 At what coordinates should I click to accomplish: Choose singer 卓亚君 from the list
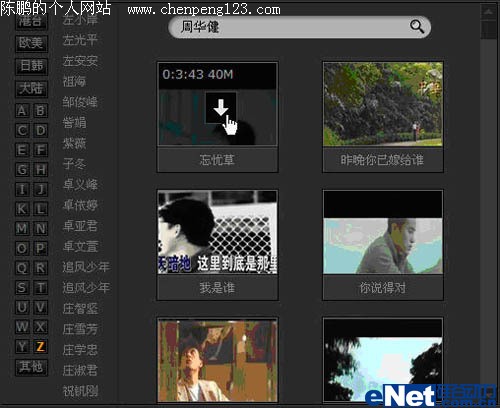tap(80, 226)
